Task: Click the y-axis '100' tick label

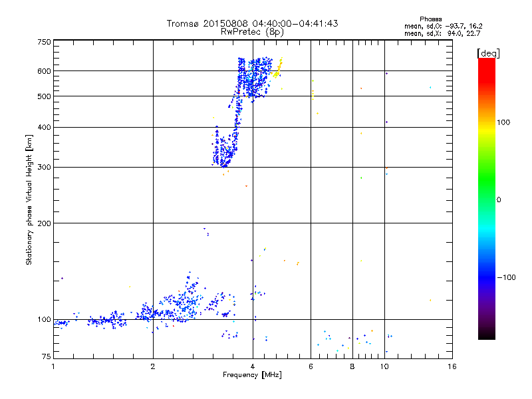Action: 44,320
